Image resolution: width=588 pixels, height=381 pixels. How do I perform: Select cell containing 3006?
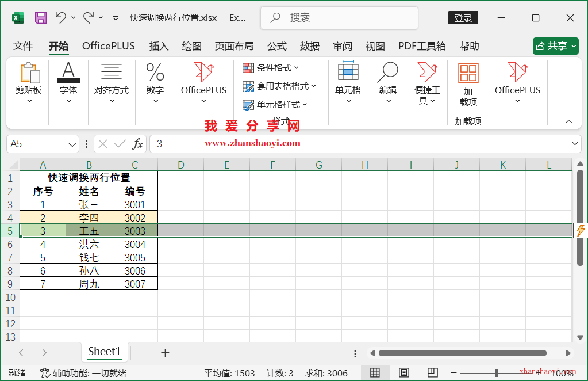click(x=135, y=271)
